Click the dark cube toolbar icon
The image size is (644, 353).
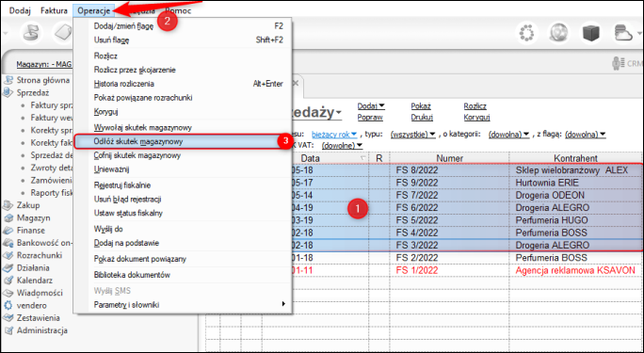click(590, 33)
